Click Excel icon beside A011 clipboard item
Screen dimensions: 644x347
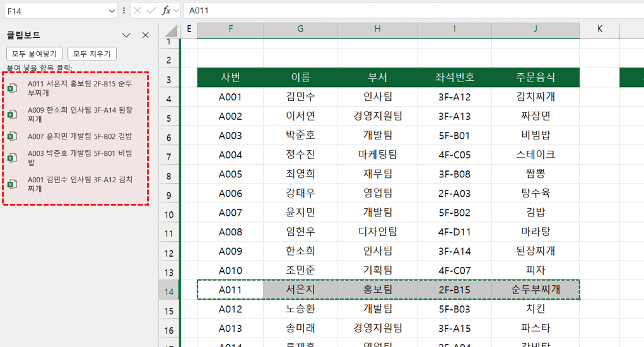pyautogui.click(x=12, y=88)
